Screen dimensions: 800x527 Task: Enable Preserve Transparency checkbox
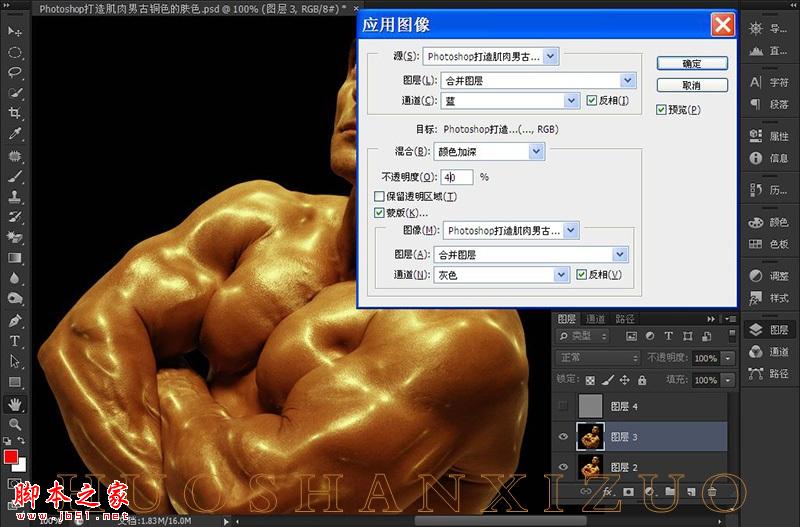click(x=379, y=196)
